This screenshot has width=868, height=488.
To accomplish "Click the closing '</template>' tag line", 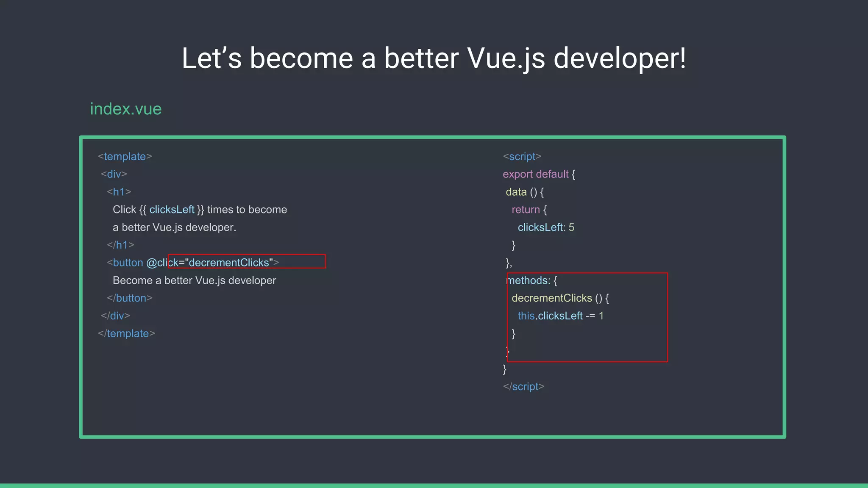I will 127,334.
